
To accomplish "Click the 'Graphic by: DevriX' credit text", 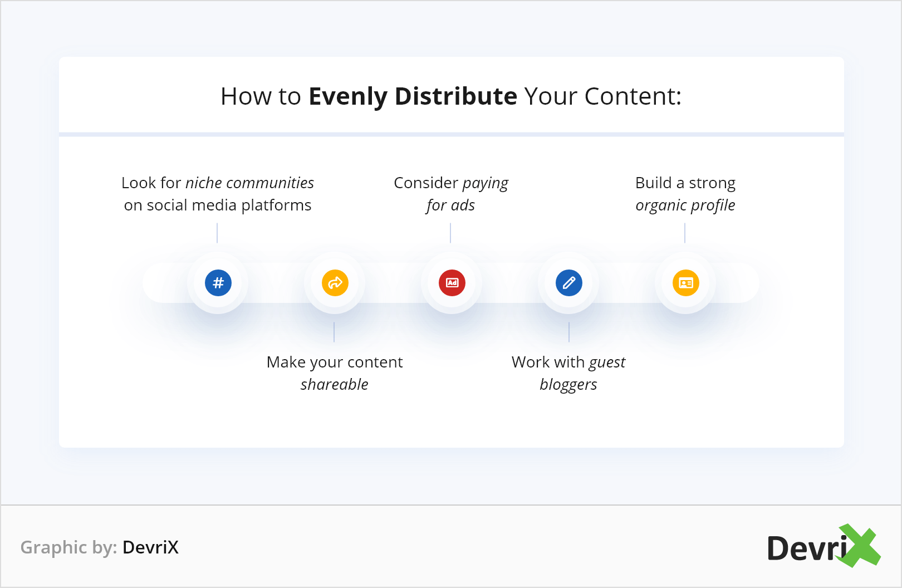I will 100,547.
